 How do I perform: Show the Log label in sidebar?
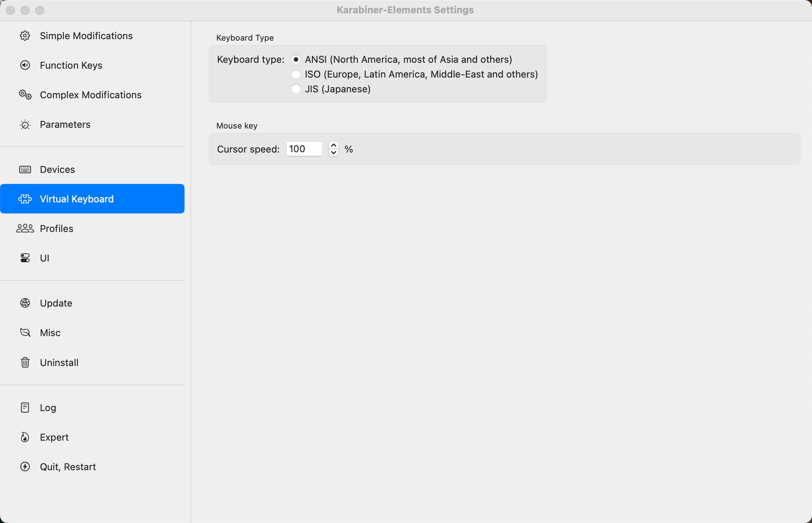point(48,408)
